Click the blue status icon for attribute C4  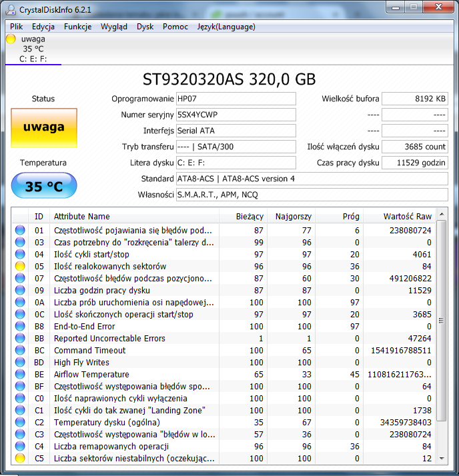(20, 446)
